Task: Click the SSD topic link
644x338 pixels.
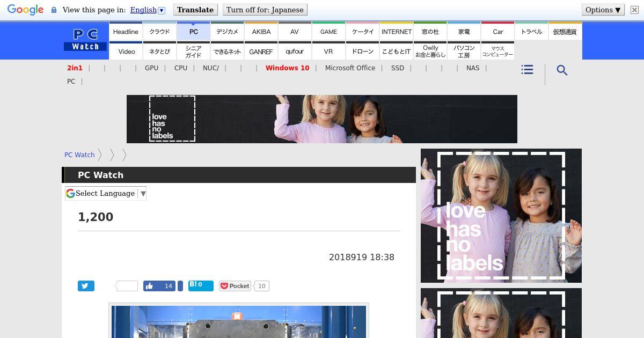Action: tap(398, 68)
